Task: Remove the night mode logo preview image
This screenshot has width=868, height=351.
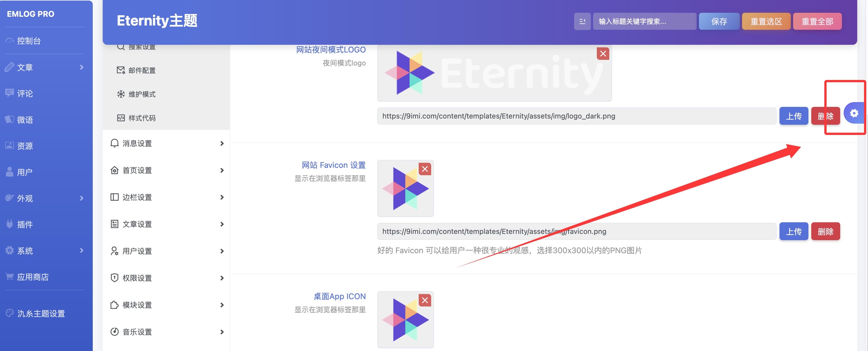Action: coord(603,54)
